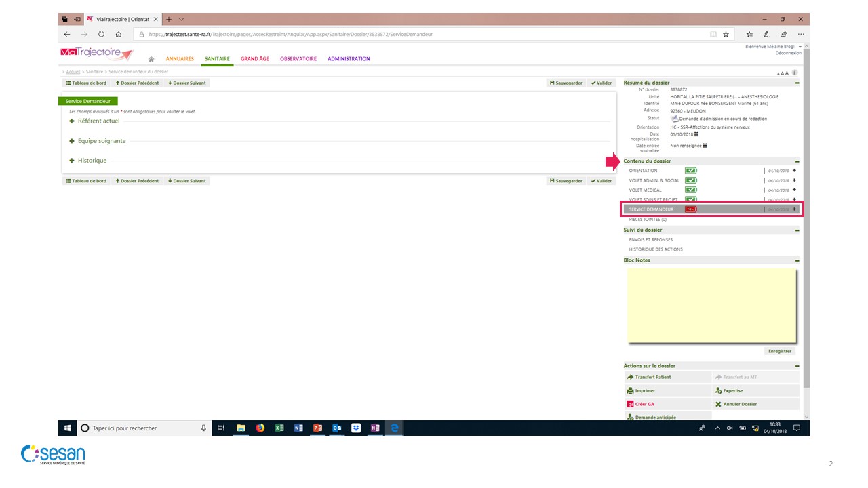The image size is (868, 488).
Task: Click the Firefox icon in Windows taskbar
Action: click(x=260, y=428)
